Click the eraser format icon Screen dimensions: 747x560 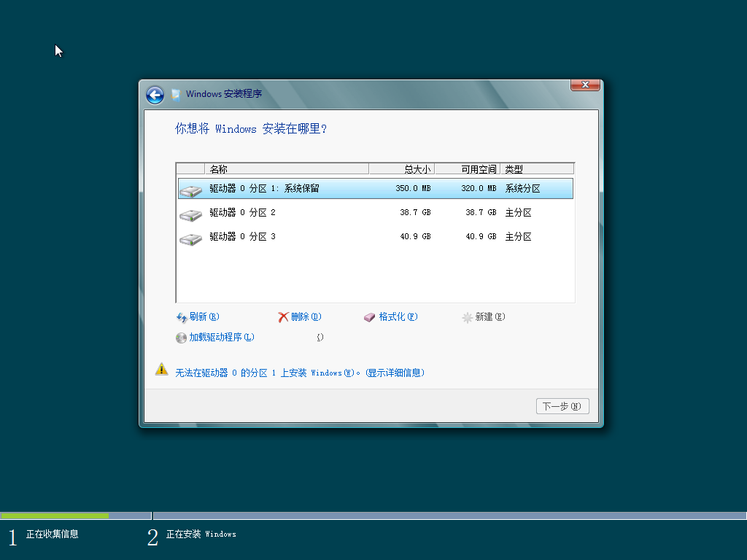coord(370,317)
